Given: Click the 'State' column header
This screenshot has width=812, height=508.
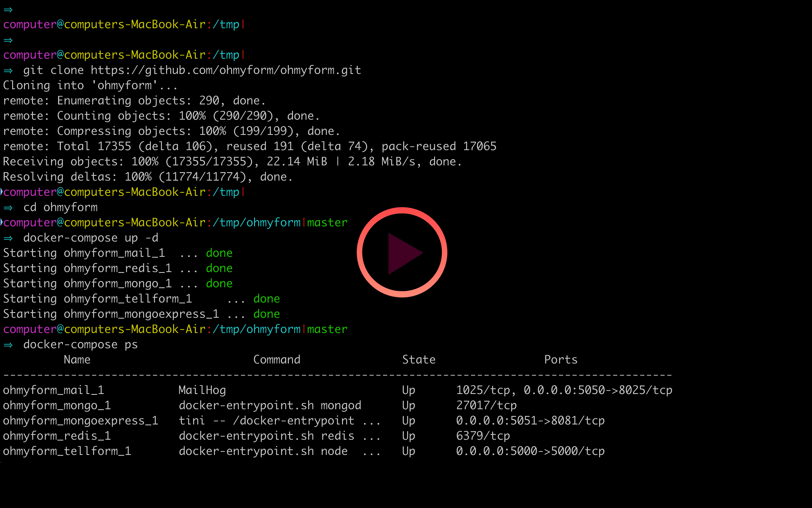Looking at the screenshot, I should click(x=419, y=360).
